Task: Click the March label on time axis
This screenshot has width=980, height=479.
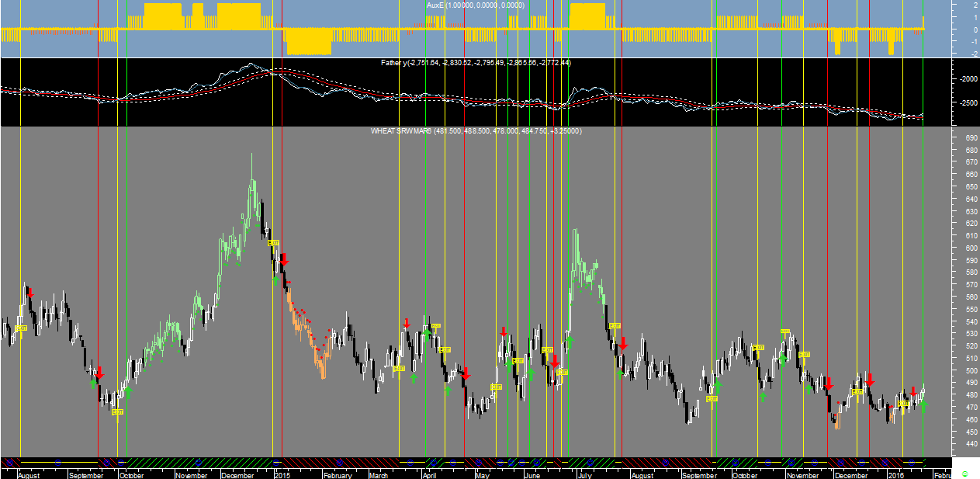Action: pos(379,475)
